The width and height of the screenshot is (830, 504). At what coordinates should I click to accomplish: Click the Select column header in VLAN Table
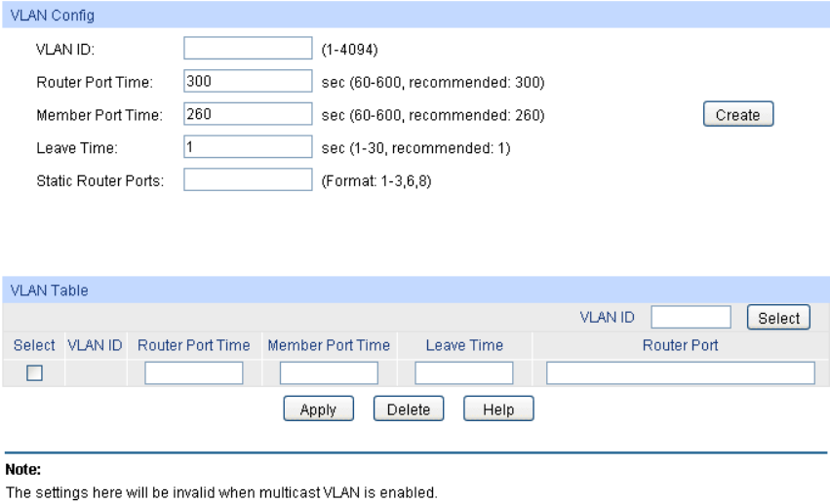(34, 345)
